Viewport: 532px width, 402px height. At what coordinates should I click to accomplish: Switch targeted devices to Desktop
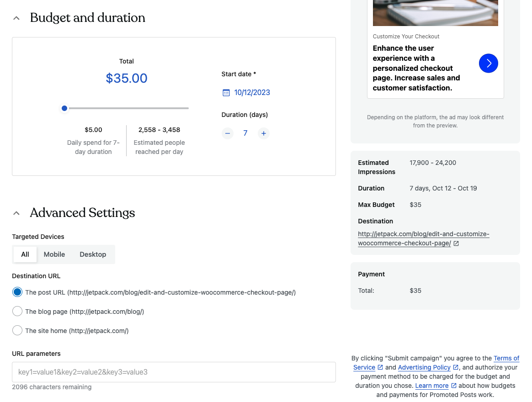(93, 254)
